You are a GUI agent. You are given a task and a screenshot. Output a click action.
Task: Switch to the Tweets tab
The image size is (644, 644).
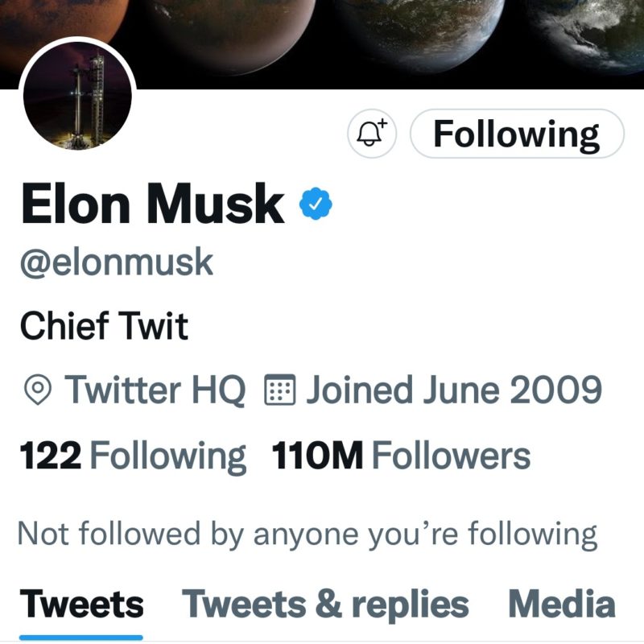point(81,604)
